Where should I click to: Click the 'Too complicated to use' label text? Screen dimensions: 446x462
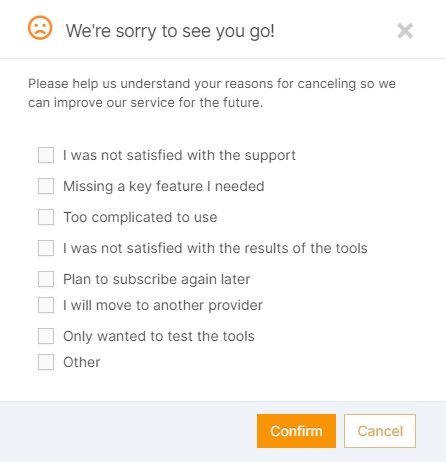click(x=140, y=217)
